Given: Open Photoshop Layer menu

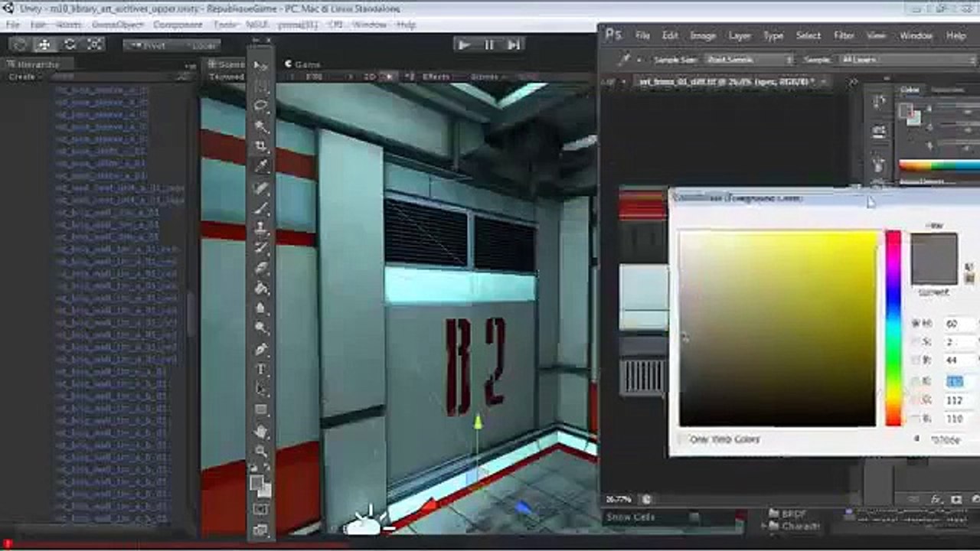Looking at the screenshot, I should (x=740, y=35).
